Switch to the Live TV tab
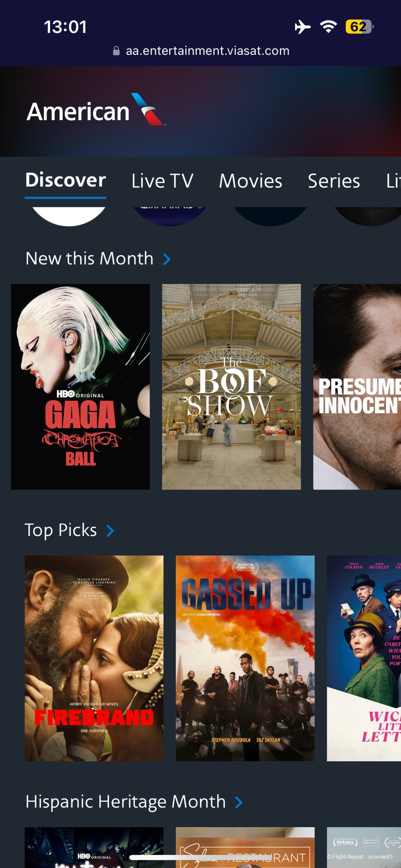The height and width of the screenshot is (868, 401). (162, 181)
